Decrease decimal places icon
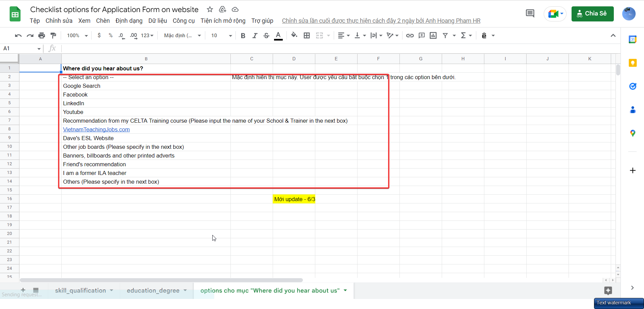 coord(122,36)
